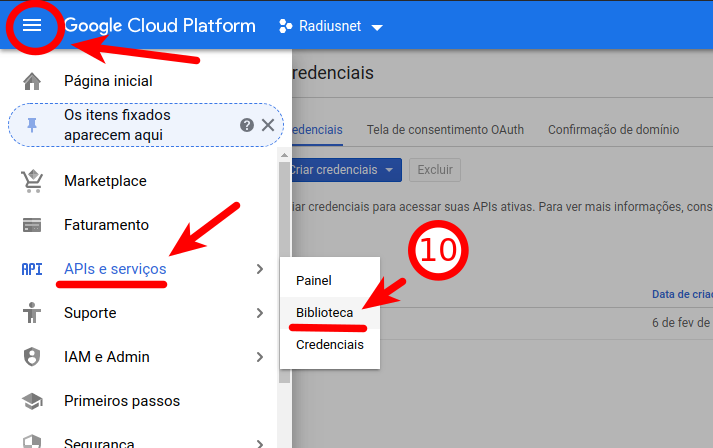This screenshot has width=713, height=448.
Task: Select Página inicial in the menu
Action: pyautogui.click(x=108, y=81)
